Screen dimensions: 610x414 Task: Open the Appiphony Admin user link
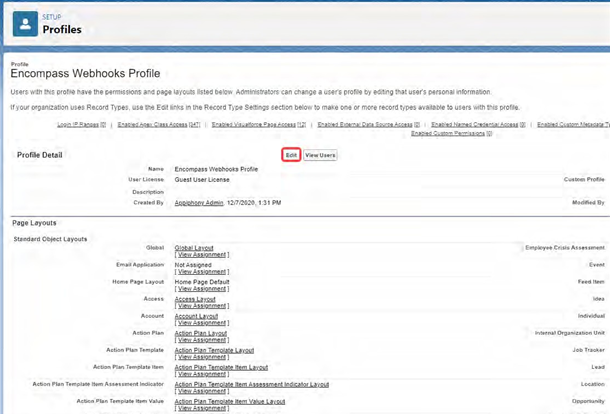tap(199, 203)
